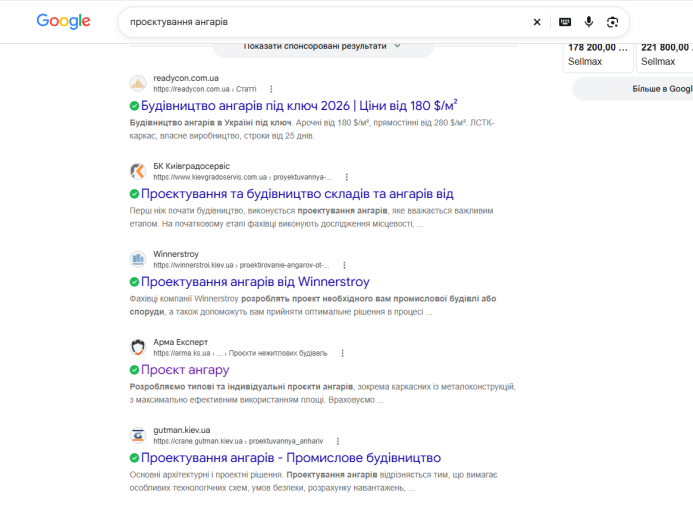Click the winnerstroi.kiev.ua breadcrumb URL

(x=241, y=265)
